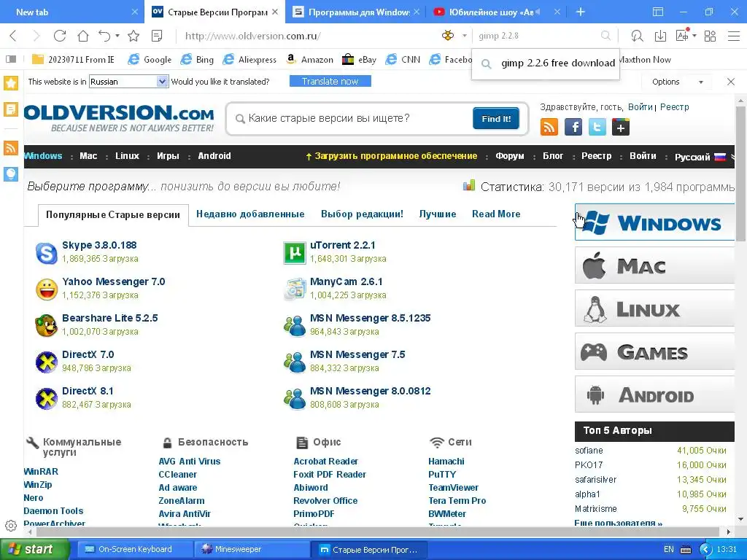Open RSS feed icon in left sidebar
The height and width of the screenshot is (560, 747).
11,147
